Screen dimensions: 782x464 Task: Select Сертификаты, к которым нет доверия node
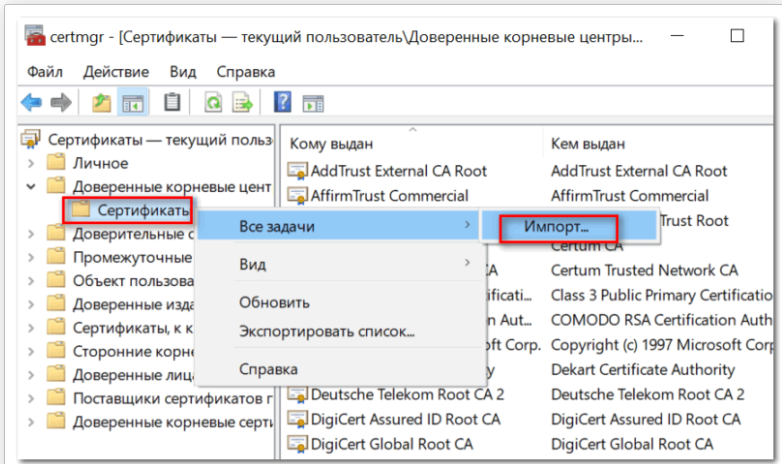[133, 328]
